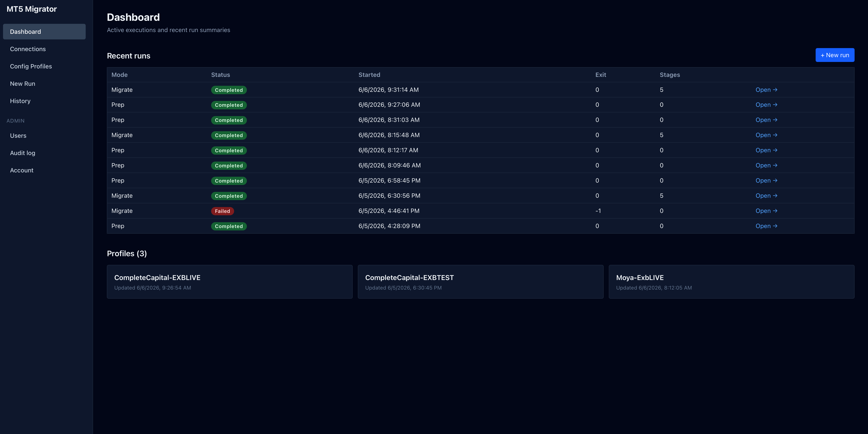Click Completed badge of 6:30:56 PM run
The height and width of the screenshot is (434, 868).
click(x=229, y=196)
